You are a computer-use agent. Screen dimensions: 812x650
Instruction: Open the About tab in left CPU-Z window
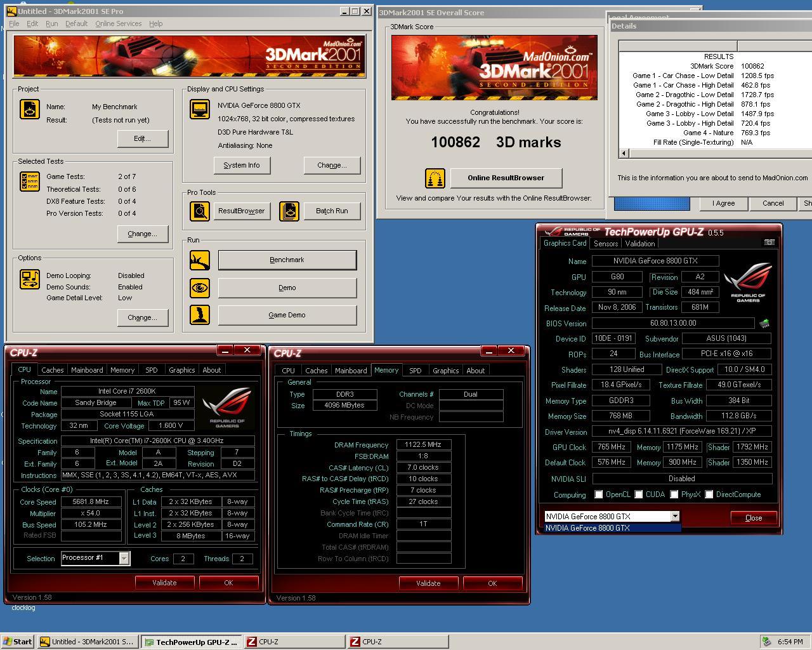[212, 370]
